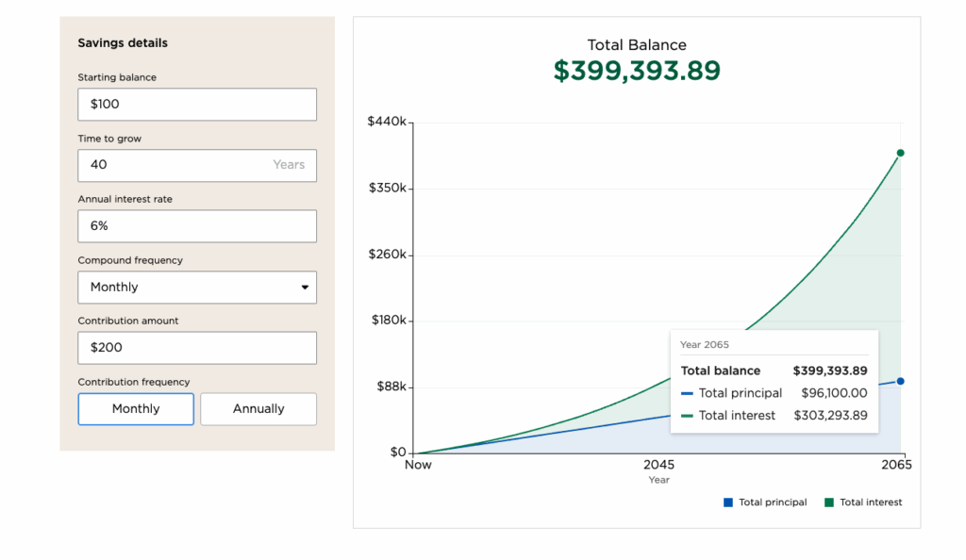
Task: Select Monthly contribution frequency
Action: click(x=136, y=409)
